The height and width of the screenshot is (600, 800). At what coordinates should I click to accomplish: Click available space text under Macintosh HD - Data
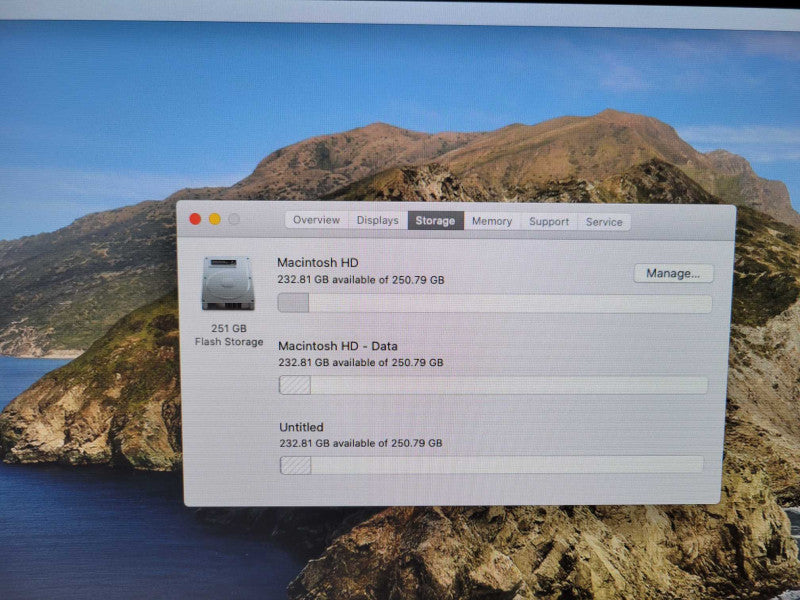coord(361,362)
